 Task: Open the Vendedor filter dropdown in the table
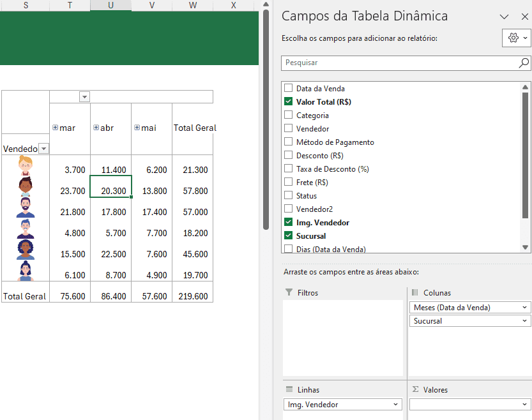pos(43,148)
